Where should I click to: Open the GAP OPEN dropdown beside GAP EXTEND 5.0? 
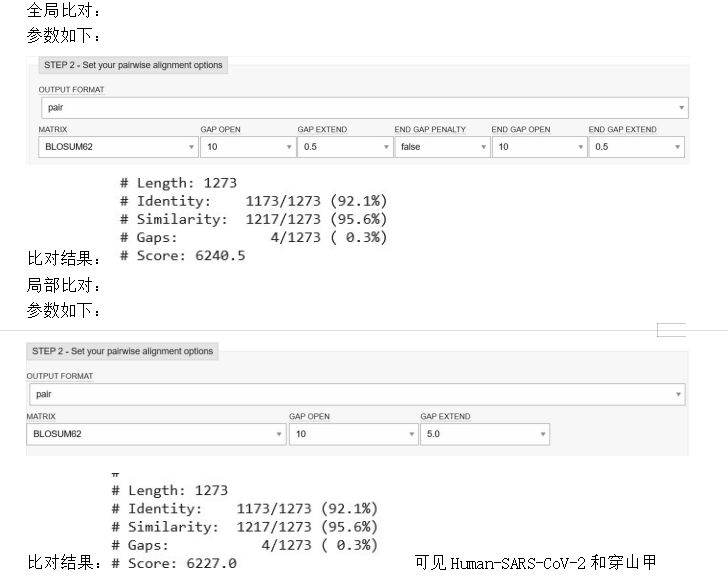pos(354,434)
